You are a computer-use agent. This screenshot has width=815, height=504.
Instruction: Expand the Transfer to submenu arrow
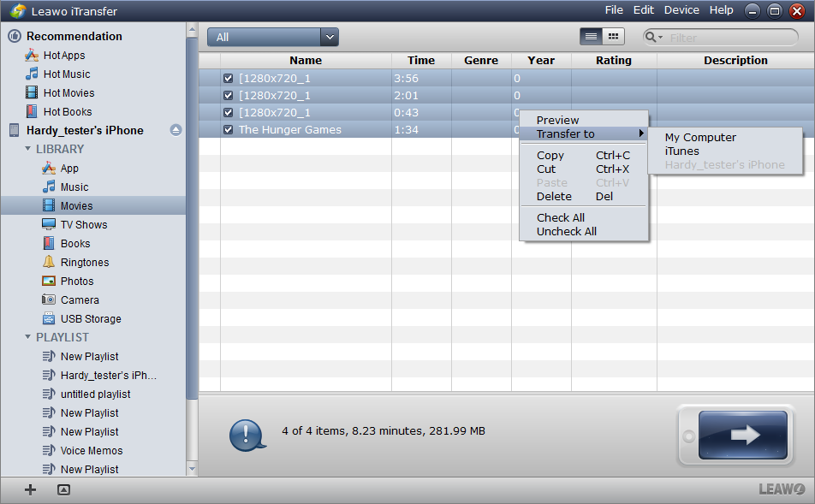[641, 133]
